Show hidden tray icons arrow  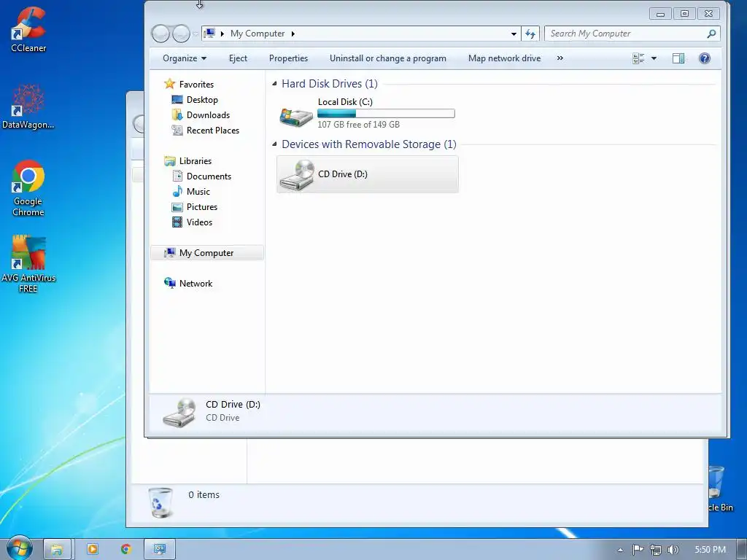[620, 550]
